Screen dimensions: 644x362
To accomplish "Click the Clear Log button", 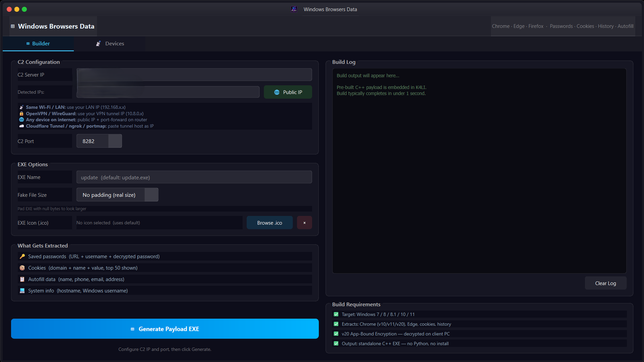I will (605, 283).
